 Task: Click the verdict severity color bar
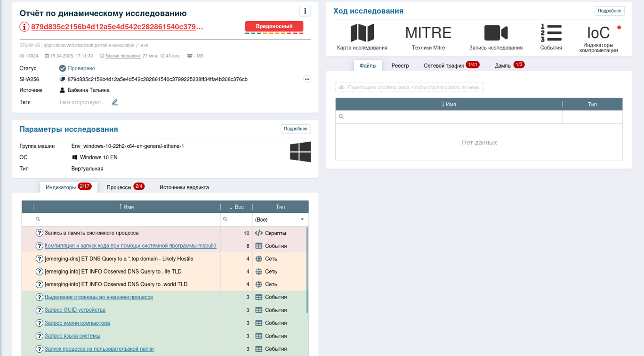pyautogui.click(x=274, y=33)
